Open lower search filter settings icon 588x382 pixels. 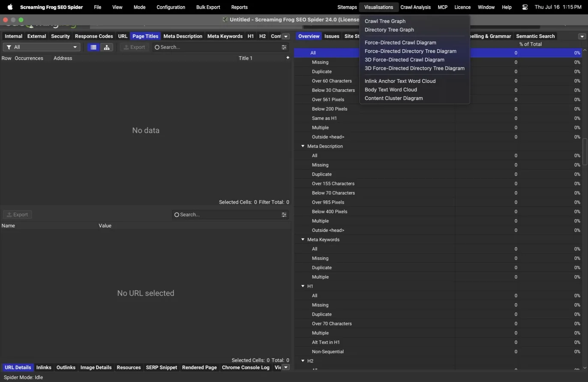[x=284, y=214]
